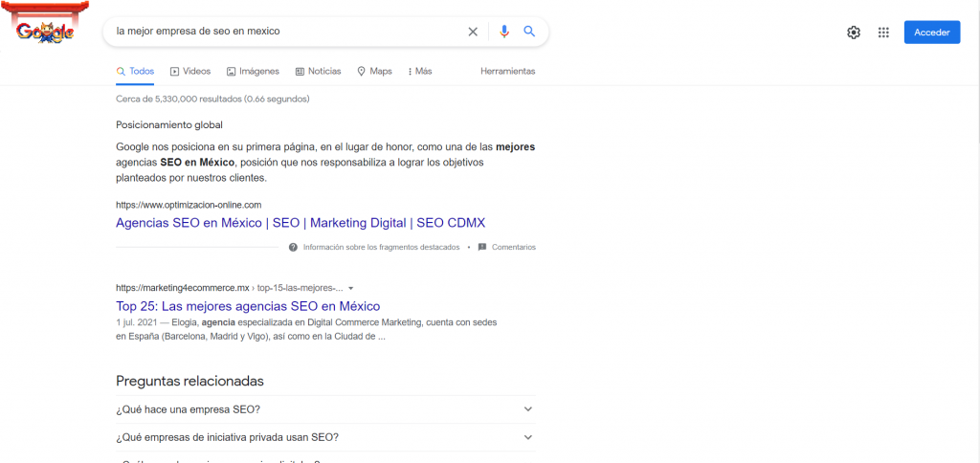
Task: Click the optimizacion-online.com URL text
Action: pos(189,205)
